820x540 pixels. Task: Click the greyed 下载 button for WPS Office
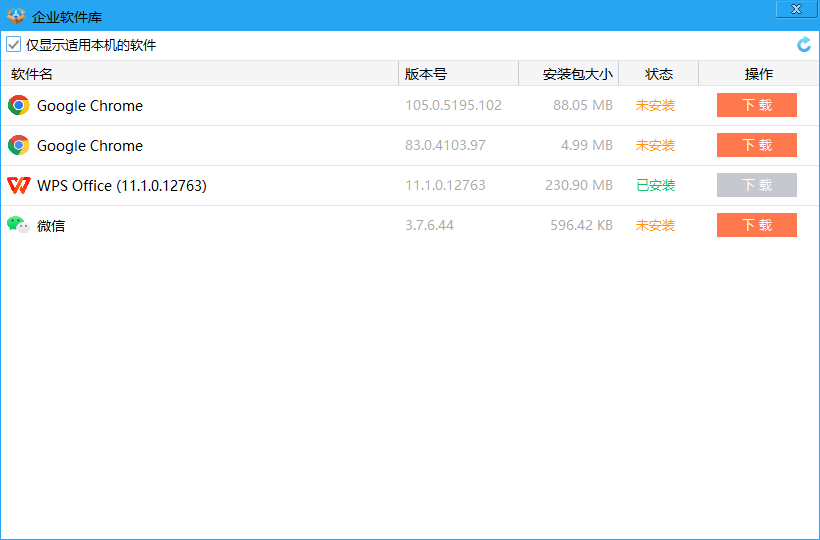tap(757, 185)
